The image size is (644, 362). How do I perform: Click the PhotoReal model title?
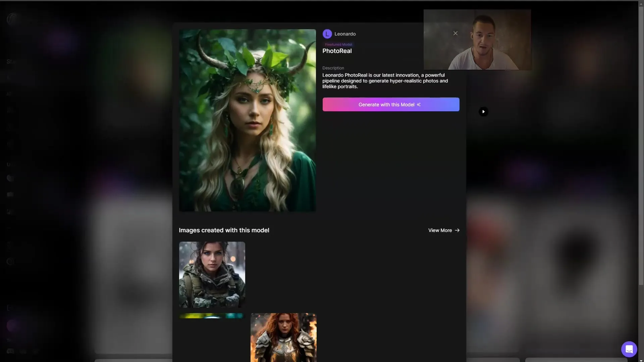point(337,51)
